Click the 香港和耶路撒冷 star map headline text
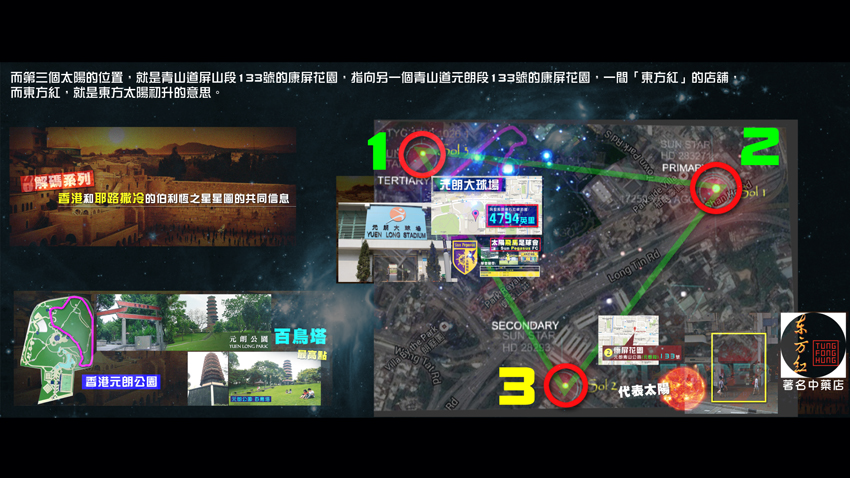The image size is (850, 478). [173, 198]
